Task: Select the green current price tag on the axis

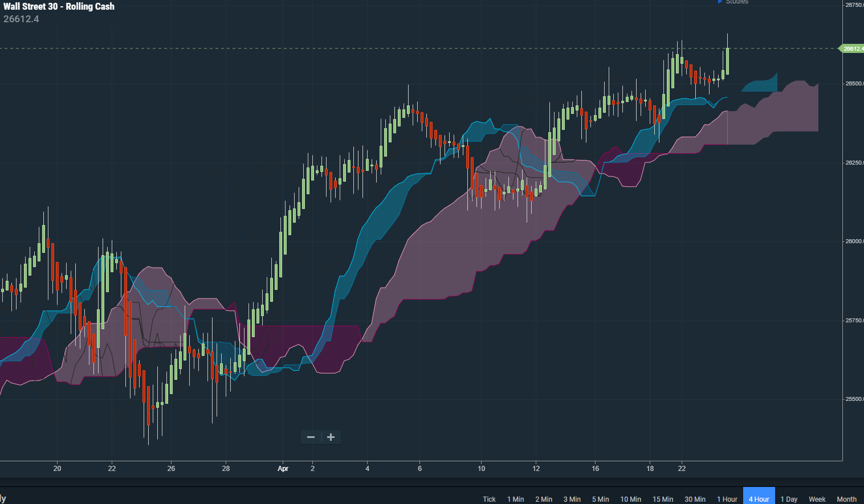Action: coord(851,48)
